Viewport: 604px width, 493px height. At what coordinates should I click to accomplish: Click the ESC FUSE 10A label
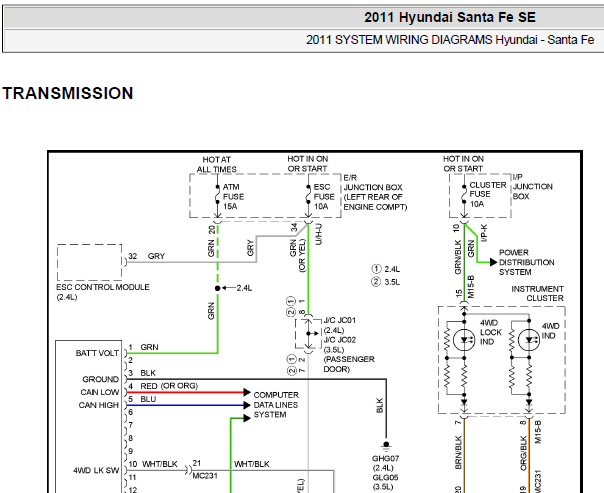click(324, 196)
